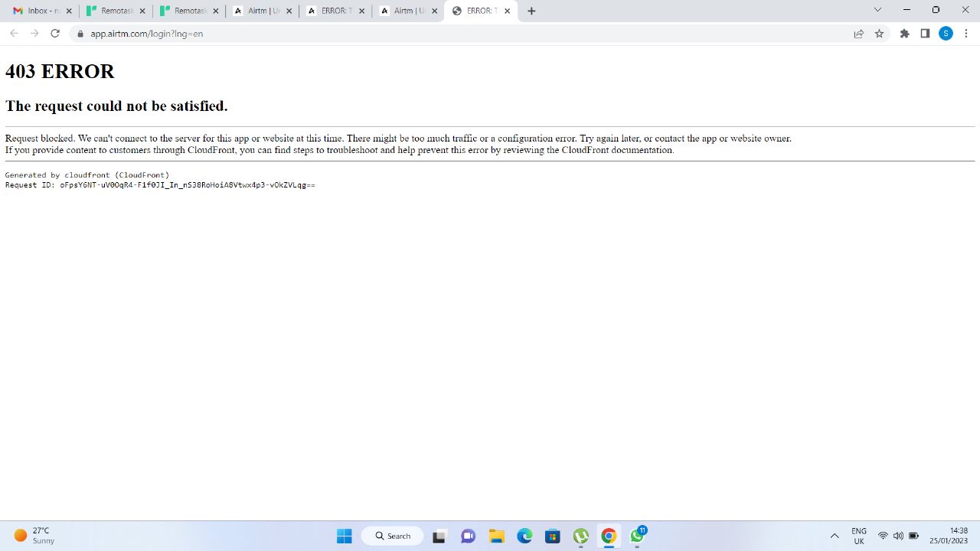Viewport: 980px width, 551px height.
Task: Add a new browser tab
Action: pos(531,11)
